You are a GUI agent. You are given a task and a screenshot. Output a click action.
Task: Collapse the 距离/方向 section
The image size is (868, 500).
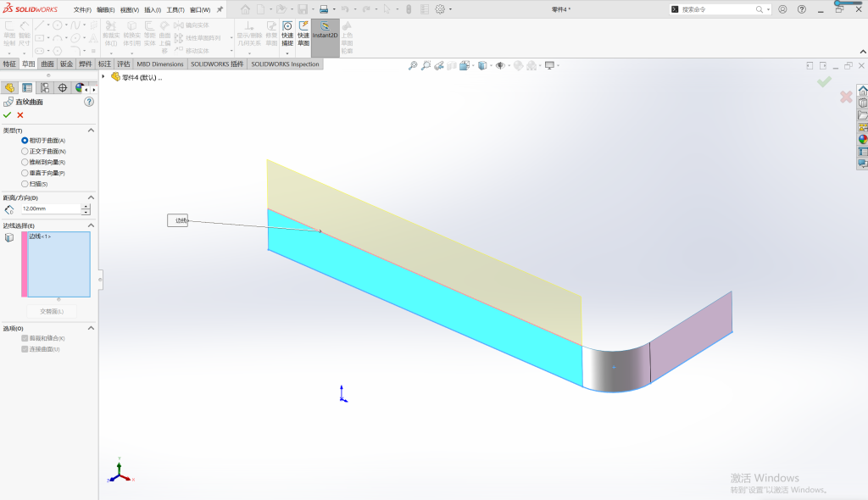pos(91,197)
